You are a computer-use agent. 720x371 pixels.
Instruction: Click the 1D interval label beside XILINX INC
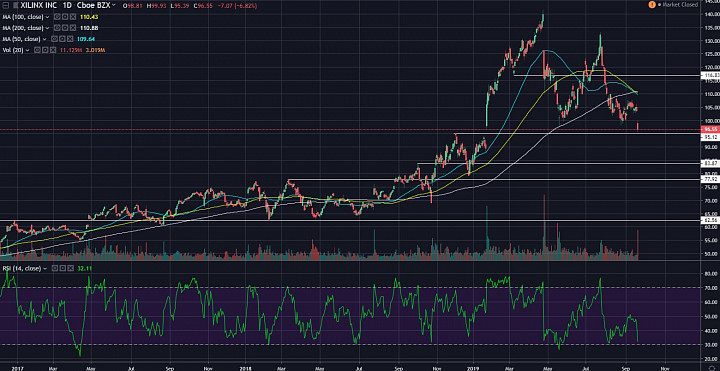[x=67, y=5]
